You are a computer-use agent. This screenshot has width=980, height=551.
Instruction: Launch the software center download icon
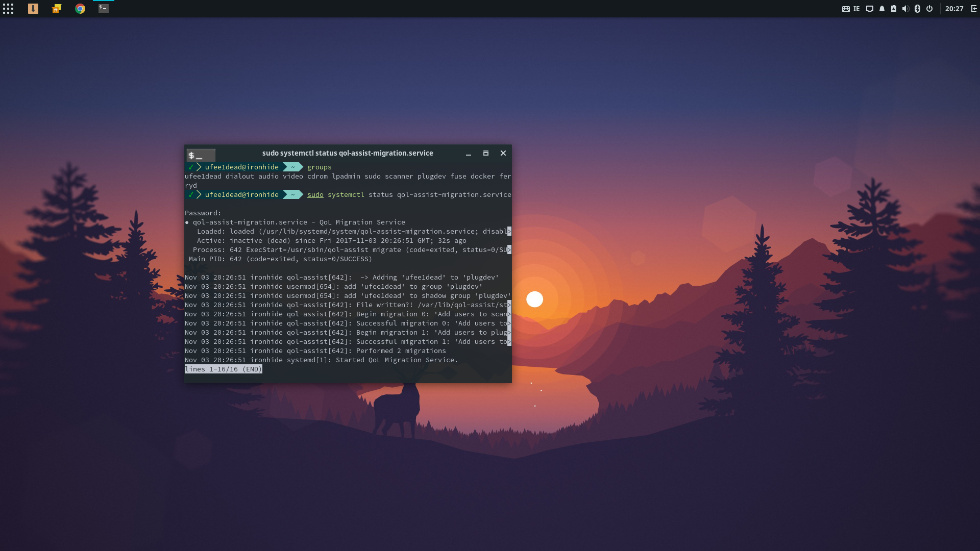click(x=33, y=9)
